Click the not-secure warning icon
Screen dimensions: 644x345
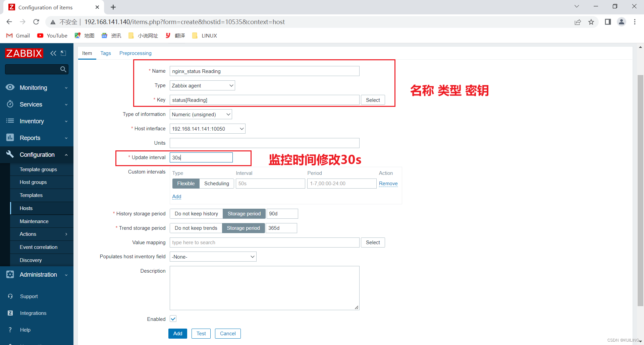click(x=53, y=22)
